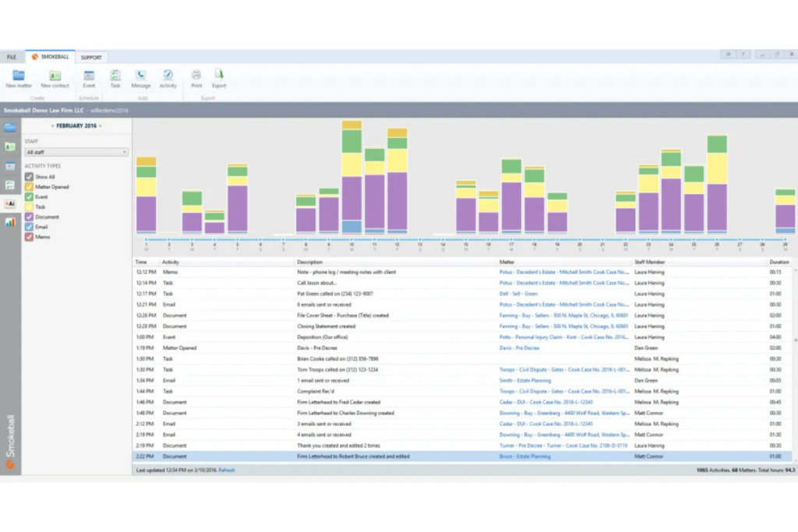Select 'Firm Letterhead to Fred Cedar created' row

coord(462,402)
